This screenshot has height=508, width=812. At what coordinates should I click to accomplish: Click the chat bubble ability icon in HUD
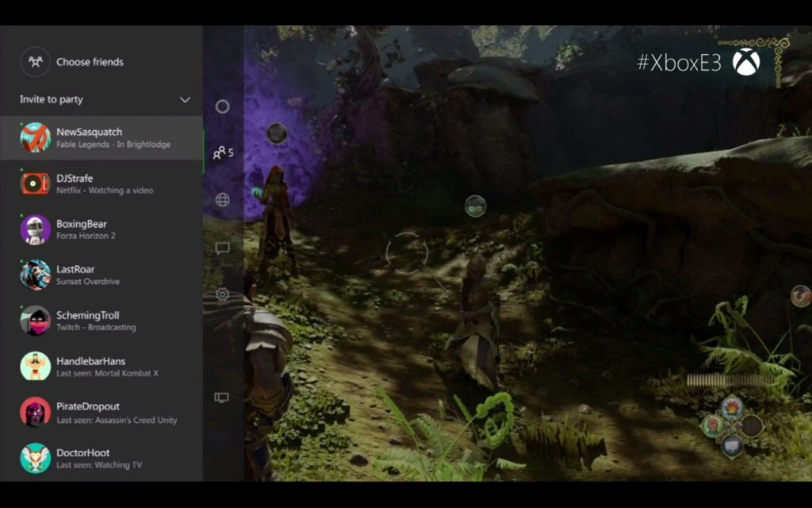point(731,446)
